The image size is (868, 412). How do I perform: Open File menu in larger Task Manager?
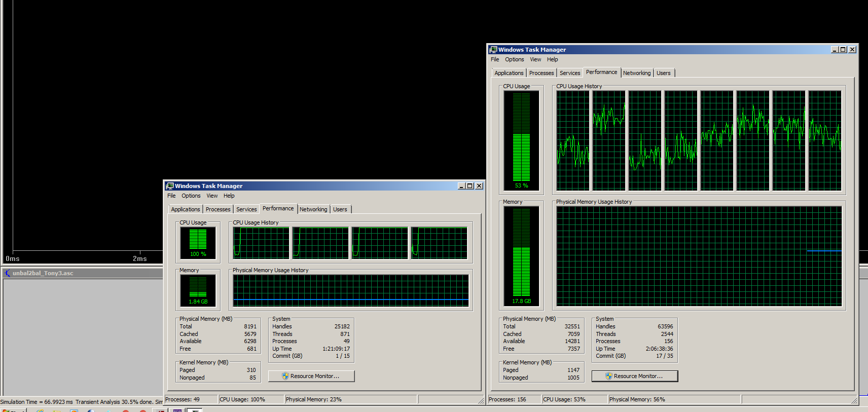(495, 59)
